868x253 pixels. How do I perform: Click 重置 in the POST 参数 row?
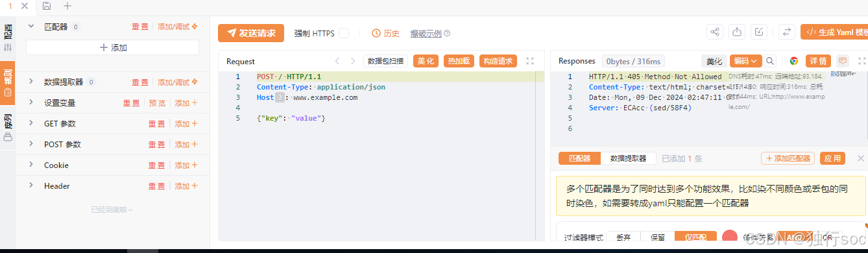(156, 144)
